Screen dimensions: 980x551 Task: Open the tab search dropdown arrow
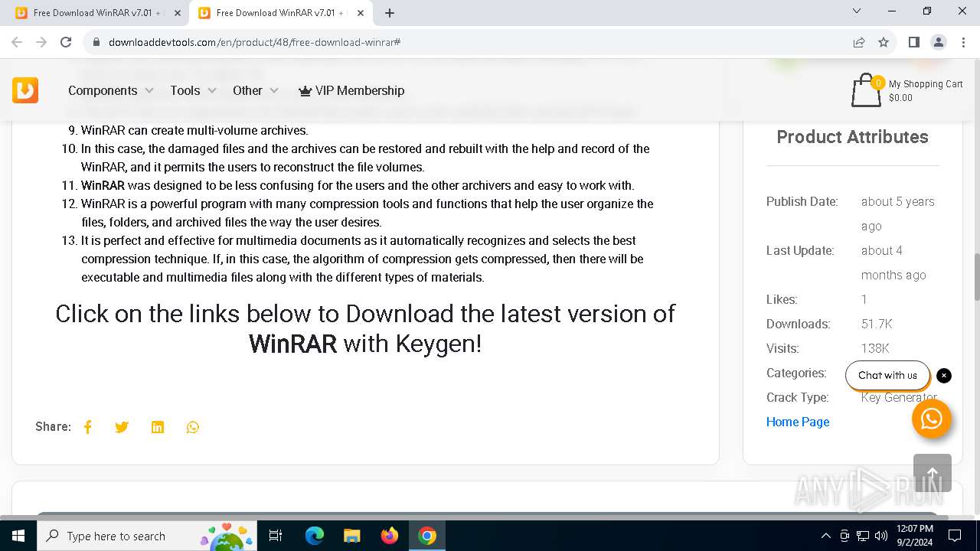pyautogui.click(x=857, y=11)
